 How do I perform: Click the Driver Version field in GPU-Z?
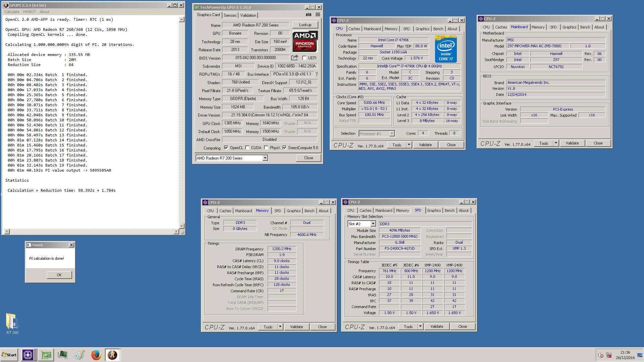[x=269, y=115]
